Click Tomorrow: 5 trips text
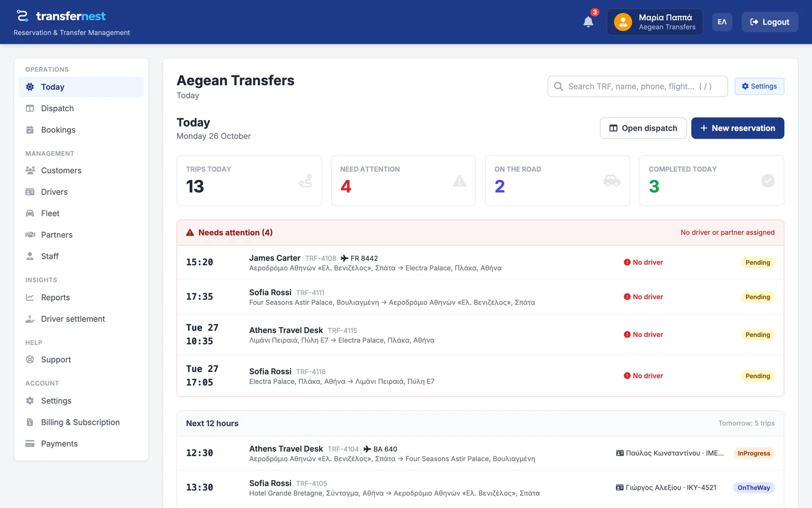The image size is (812, 508). pos(746,423)
